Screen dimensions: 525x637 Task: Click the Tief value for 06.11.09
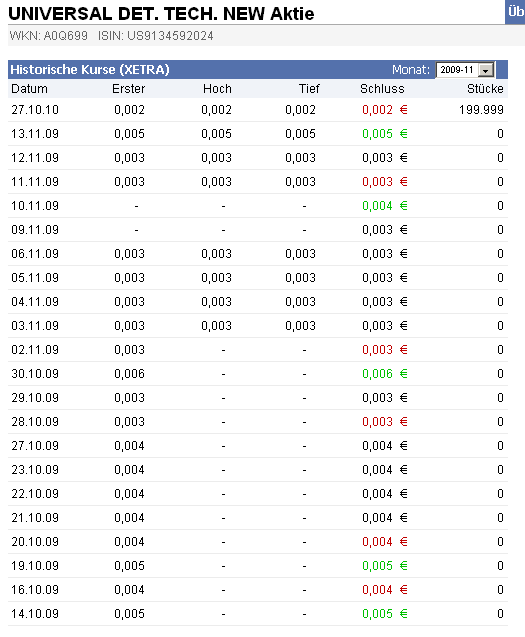click(x=300, y=254)
